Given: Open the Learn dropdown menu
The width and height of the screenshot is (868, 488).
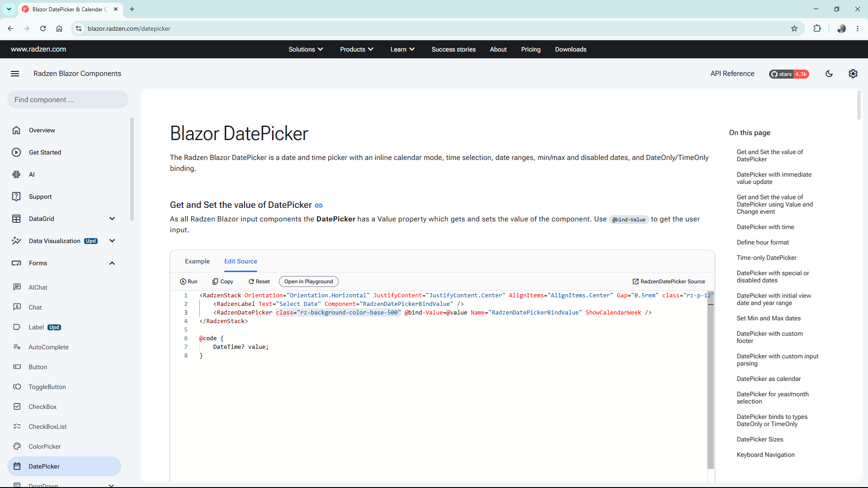Looking at the screenshot, I should [402, 49].
